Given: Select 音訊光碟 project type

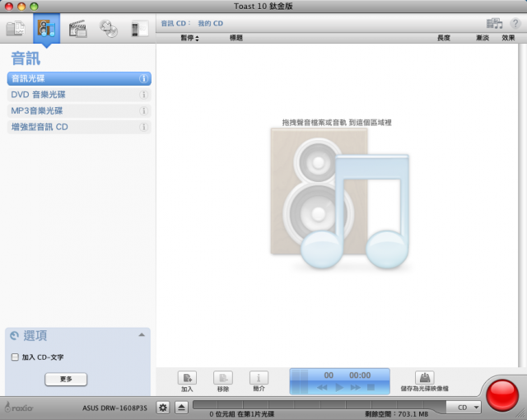Looking at the screenshot, I should 79,78.
